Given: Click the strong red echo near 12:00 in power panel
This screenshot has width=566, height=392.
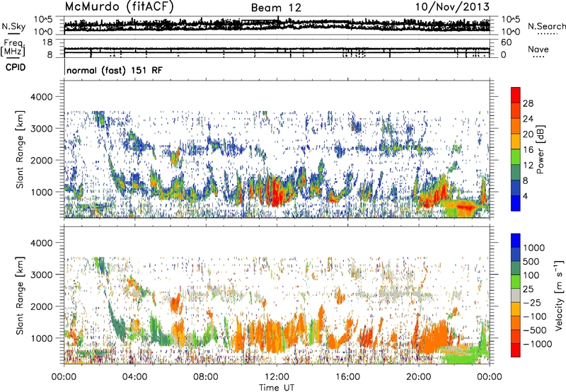Looking at the screenshot, I should coord(277,193).
